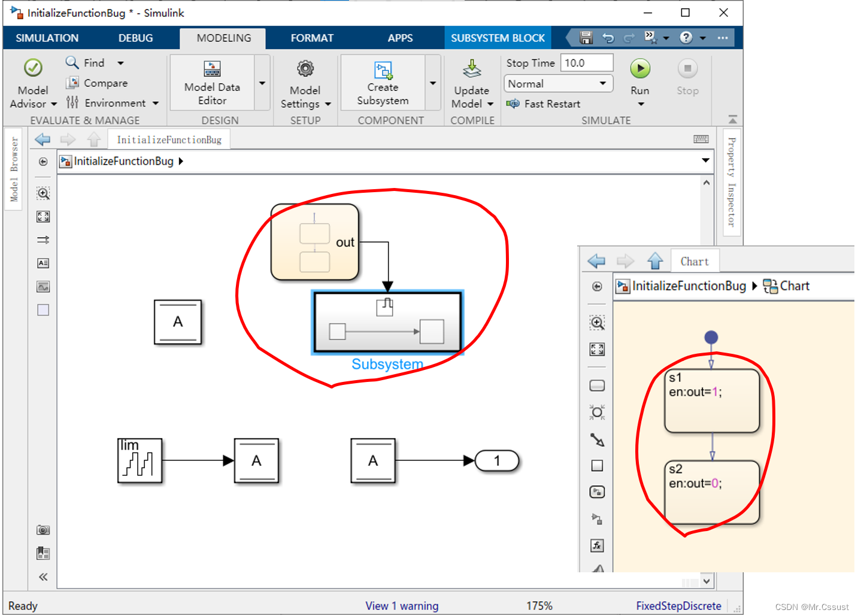This screenshot has width=858, height=616.
Task: Redo the last action
Action: pos(629,38)
